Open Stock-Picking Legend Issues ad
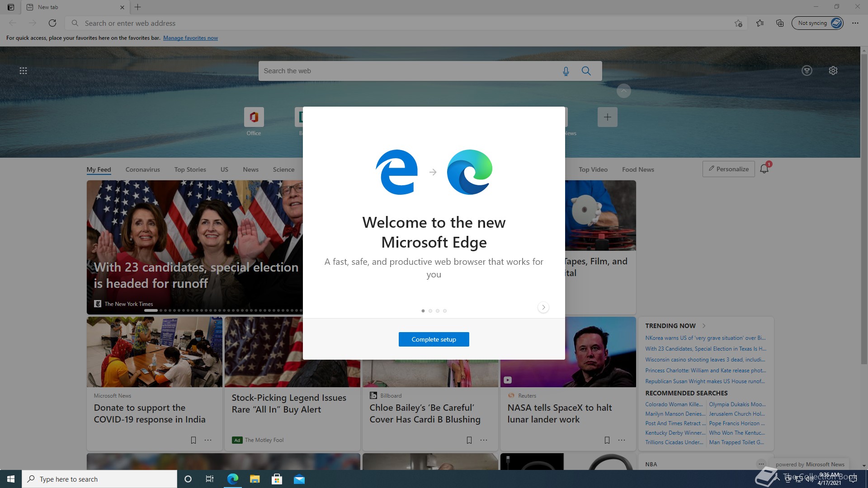Image resolution: width=868 pixels, height=488 pixels. [289, 404]
